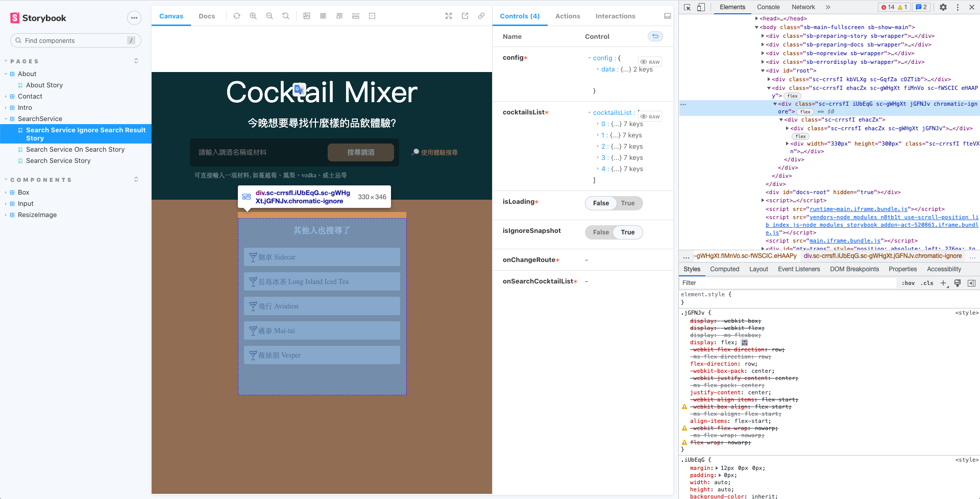Toggle flex badge on selected div

coord(805,111)
